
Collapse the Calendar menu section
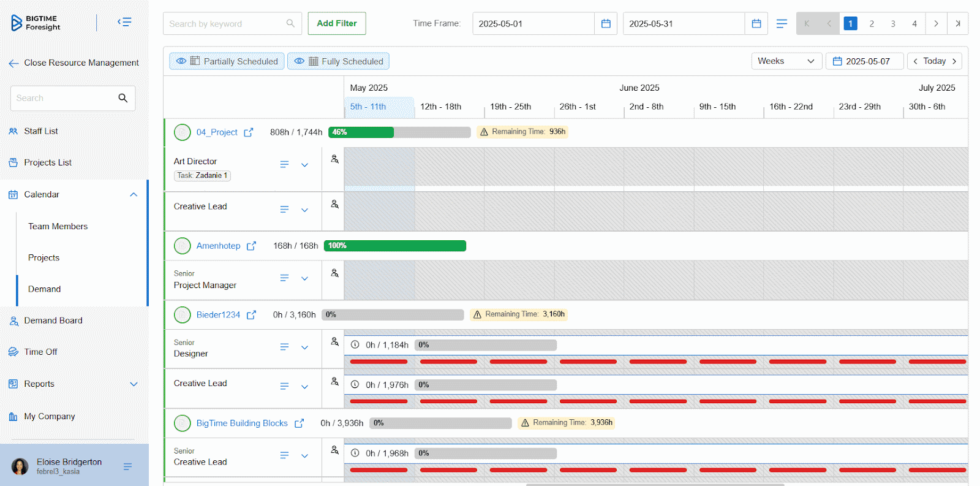[134, 195]
